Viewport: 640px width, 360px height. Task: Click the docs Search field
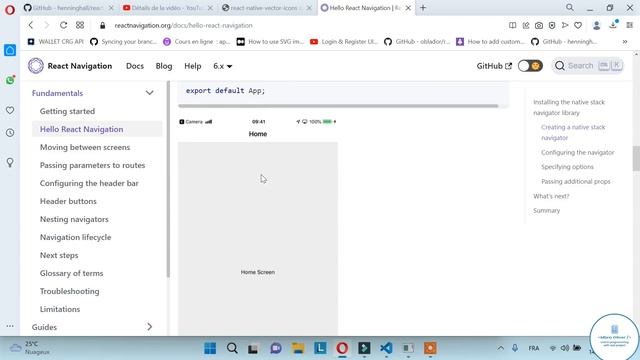tap(588, 66)
